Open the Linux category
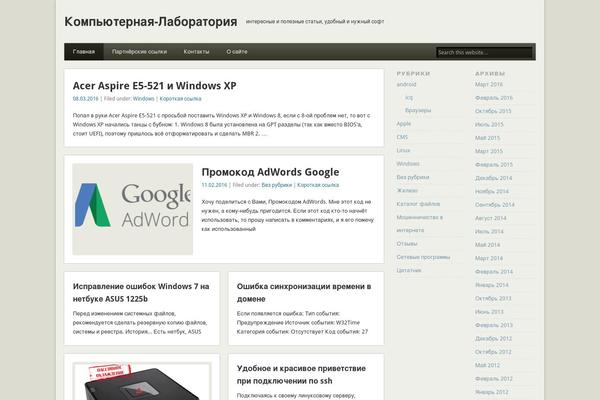The image size is (600, 400). click(x=403, y=150)
